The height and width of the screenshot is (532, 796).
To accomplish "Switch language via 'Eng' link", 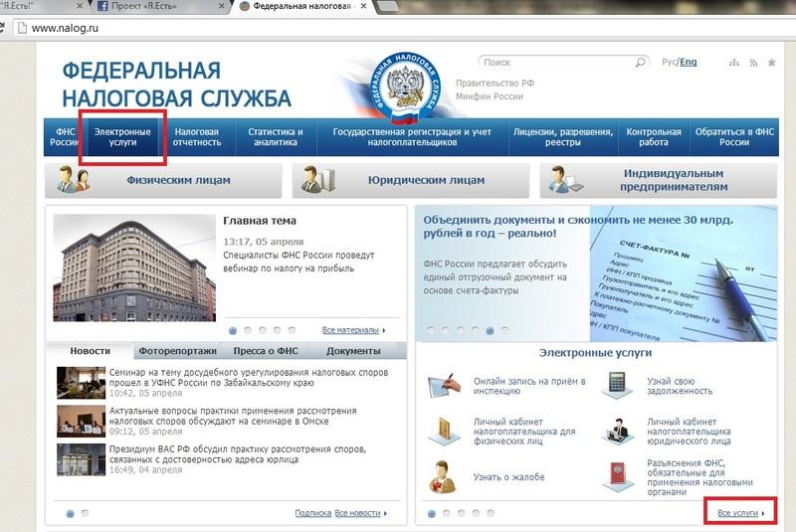I will click(x=689, y=63).
